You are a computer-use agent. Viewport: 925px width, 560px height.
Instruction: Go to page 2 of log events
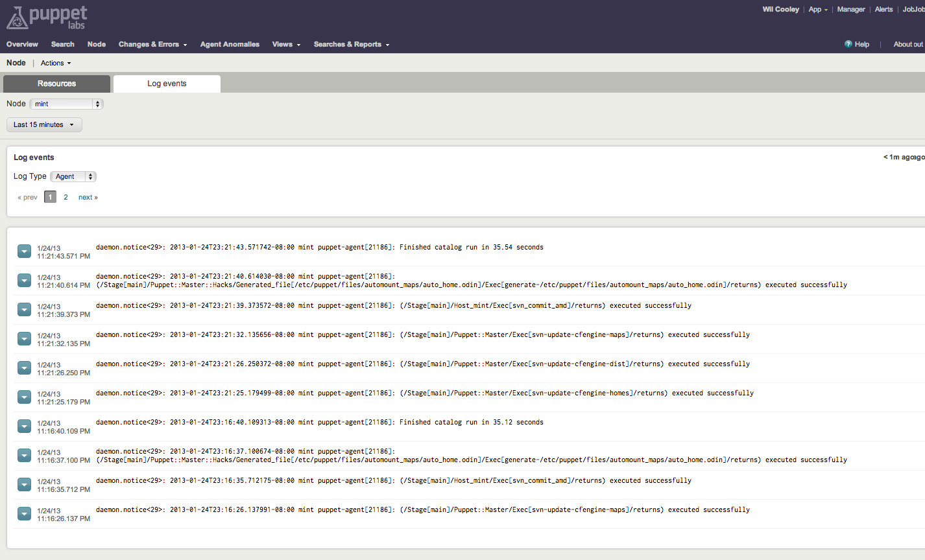(x=66, y=197)
